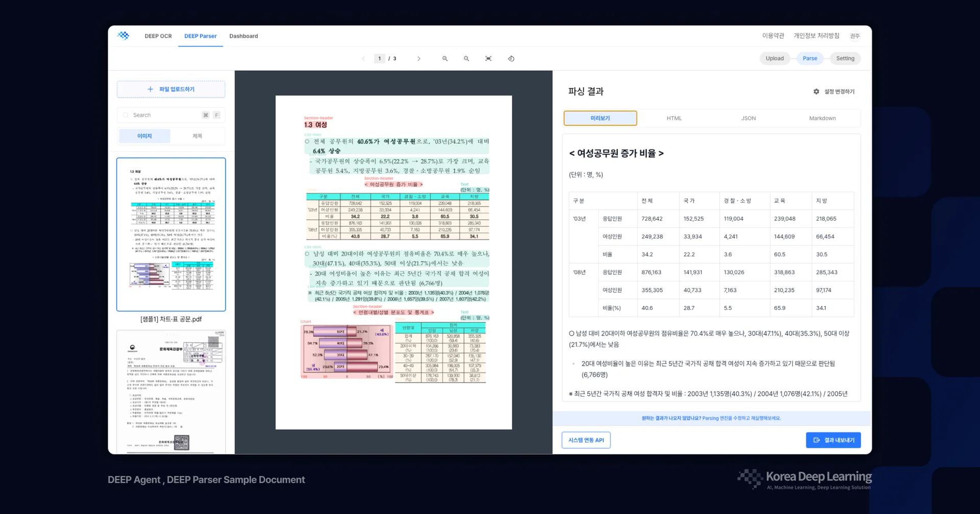Select the Upload step pill
Viewport: 980px width, 514px height.
774,58
